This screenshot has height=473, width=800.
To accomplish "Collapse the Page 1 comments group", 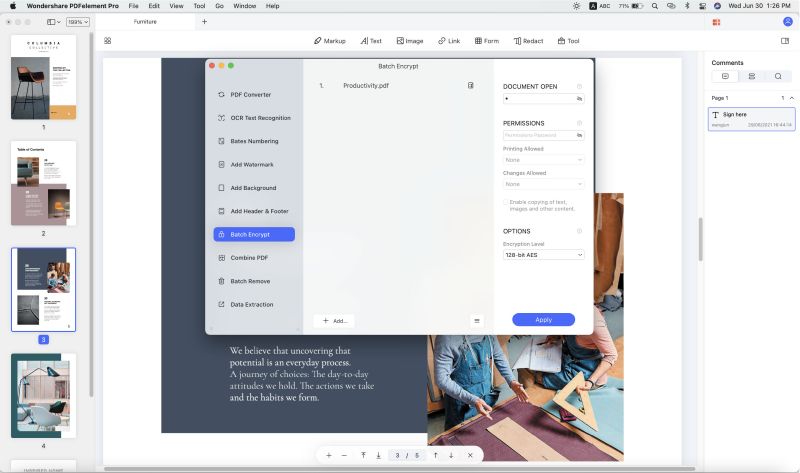I will click(x=792, y=98).
